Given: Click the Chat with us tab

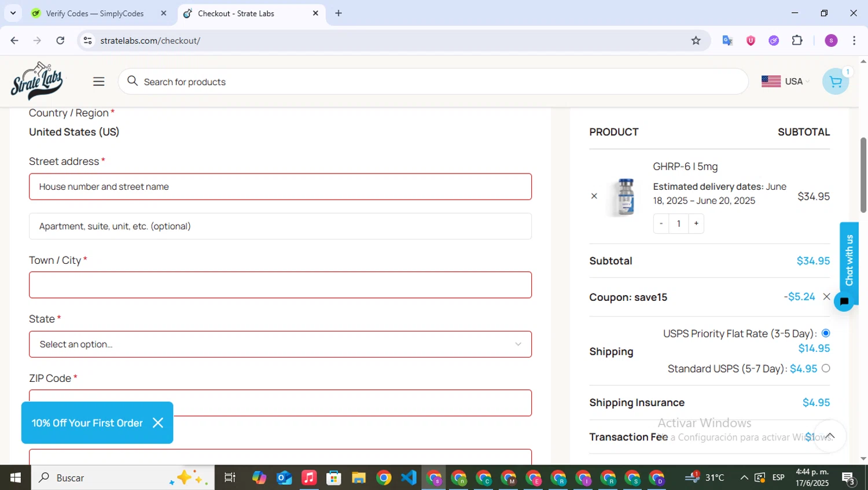Looking at the screenshot, I should (x=849, y=260).
